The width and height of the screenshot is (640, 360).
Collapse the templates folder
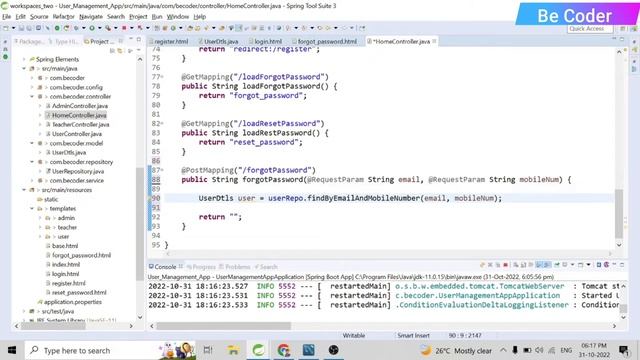tap(32, 209)
